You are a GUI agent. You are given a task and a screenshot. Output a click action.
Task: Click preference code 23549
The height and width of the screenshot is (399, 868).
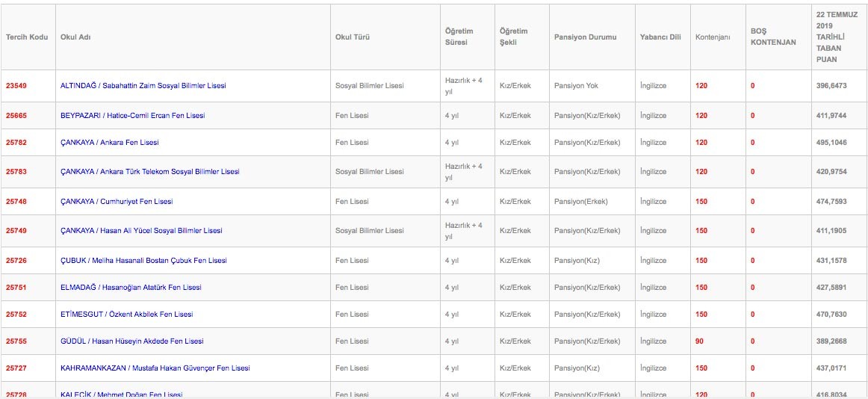16,86
